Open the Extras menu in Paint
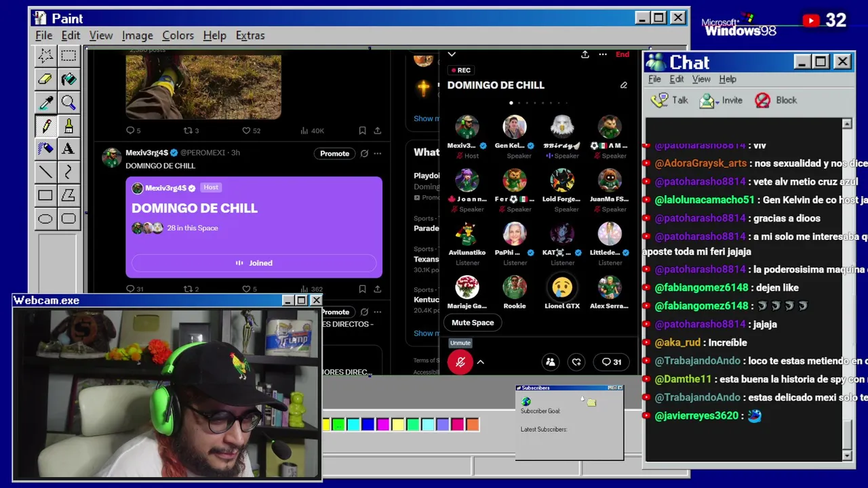Screen dimensions: 868x488 point(250,35)
